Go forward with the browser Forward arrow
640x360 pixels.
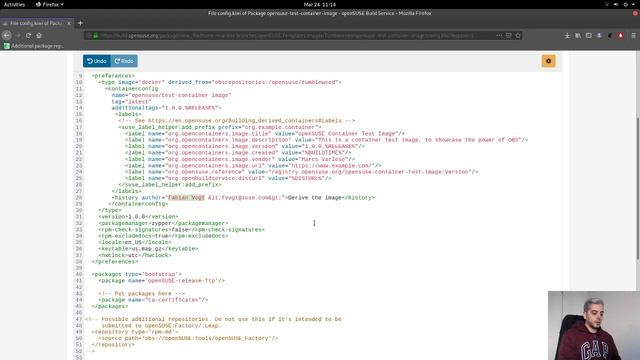click(18, 36)
